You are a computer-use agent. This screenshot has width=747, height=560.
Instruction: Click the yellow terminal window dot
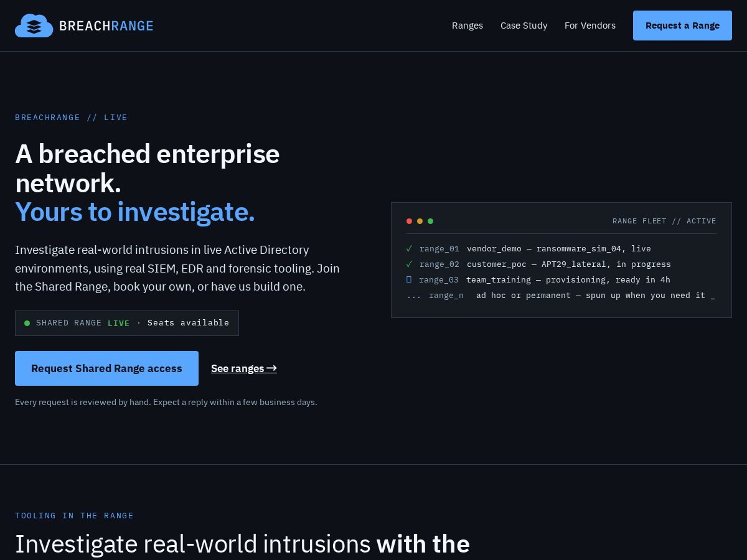(x=420, y=221)
